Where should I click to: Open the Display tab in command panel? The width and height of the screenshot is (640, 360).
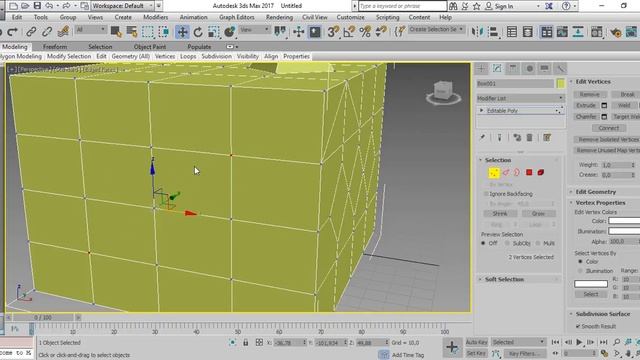point(544,68)
